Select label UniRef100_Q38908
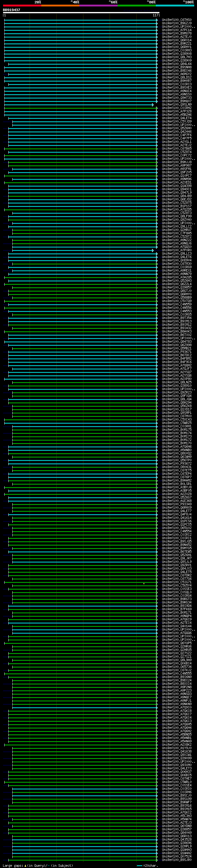 [177, 54]
